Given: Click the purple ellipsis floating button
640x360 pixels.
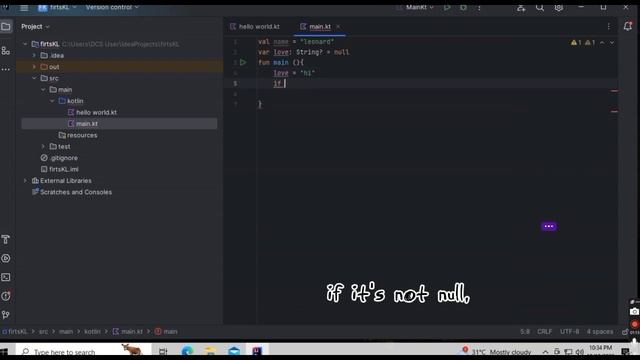Looking at the screenshot, I should click(549, 226).
